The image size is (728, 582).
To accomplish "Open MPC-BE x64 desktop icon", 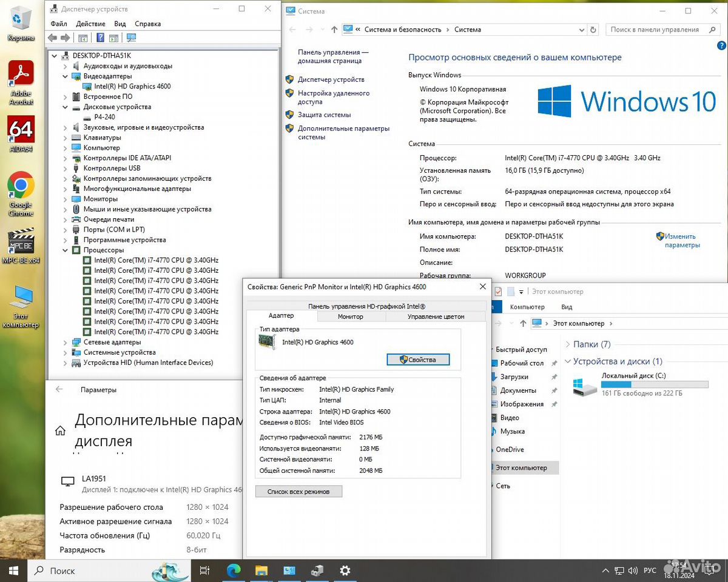I will click(21, 246).
